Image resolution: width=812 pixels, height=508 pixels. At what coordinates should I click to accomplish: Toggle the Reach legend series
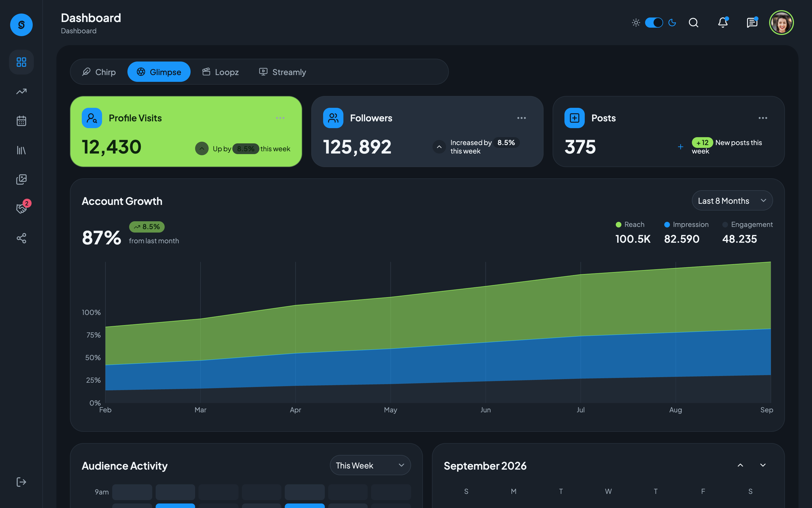pyautogui.click(x=630, y=224)
